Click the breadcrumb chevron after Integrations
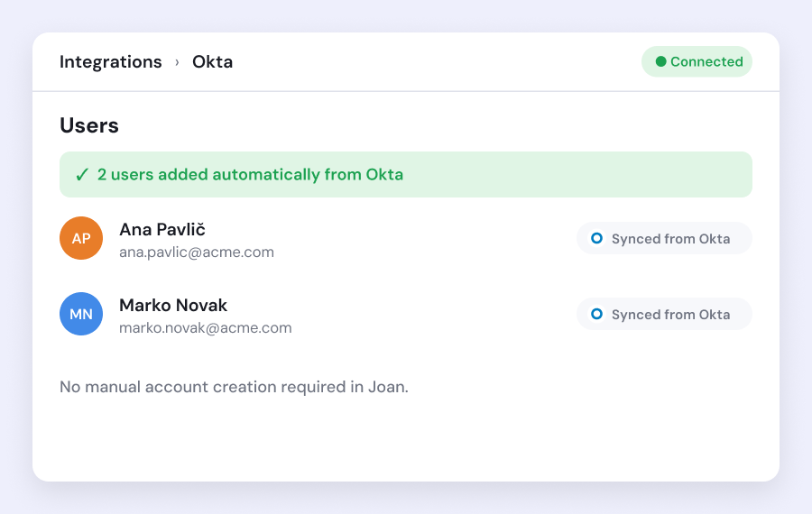812x514 pixels. click(177, 62)
